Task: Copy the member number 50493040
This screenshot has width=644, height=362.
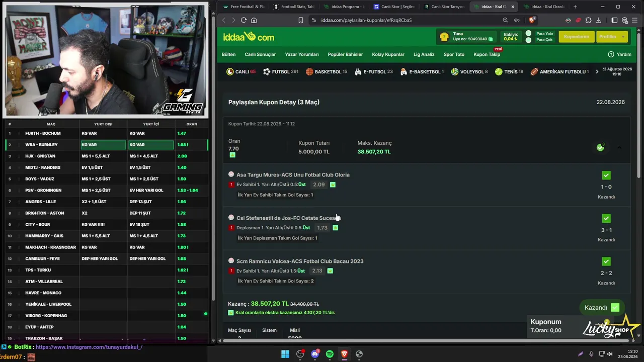Action: pyautogui.click(x=491, y=39)
